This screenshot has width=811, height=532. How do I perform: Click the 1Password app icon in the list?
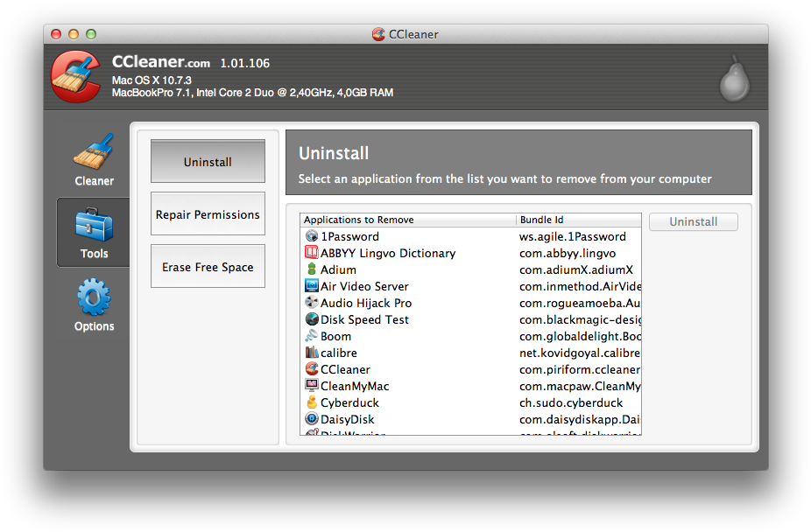point(312,236)
